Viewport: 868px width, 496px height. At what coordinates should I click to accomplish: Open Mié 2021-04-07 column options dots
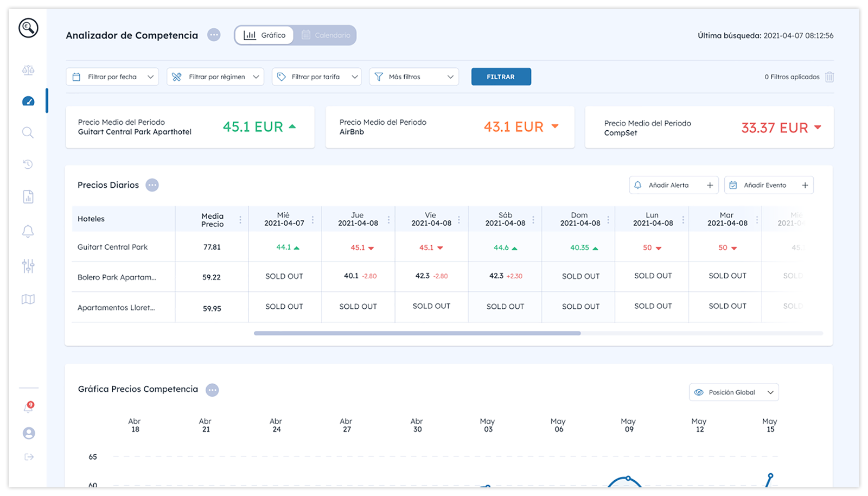click(312, 220)
